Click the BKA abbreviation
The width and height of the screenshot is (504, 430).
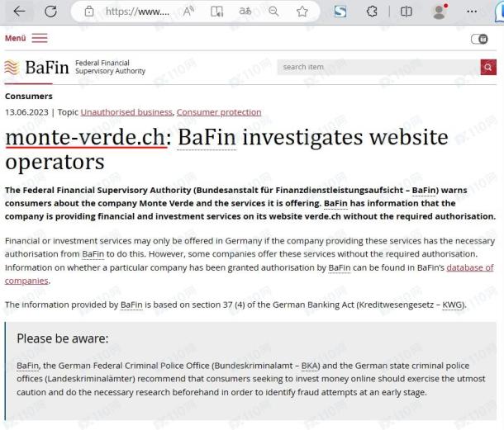tap(309, 366)
